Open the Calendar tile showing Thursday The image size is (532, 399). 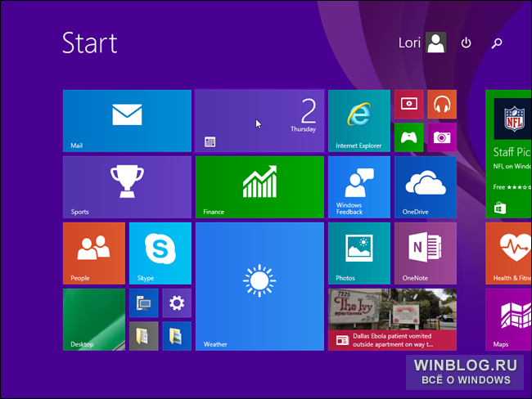(x=260, y=121)
